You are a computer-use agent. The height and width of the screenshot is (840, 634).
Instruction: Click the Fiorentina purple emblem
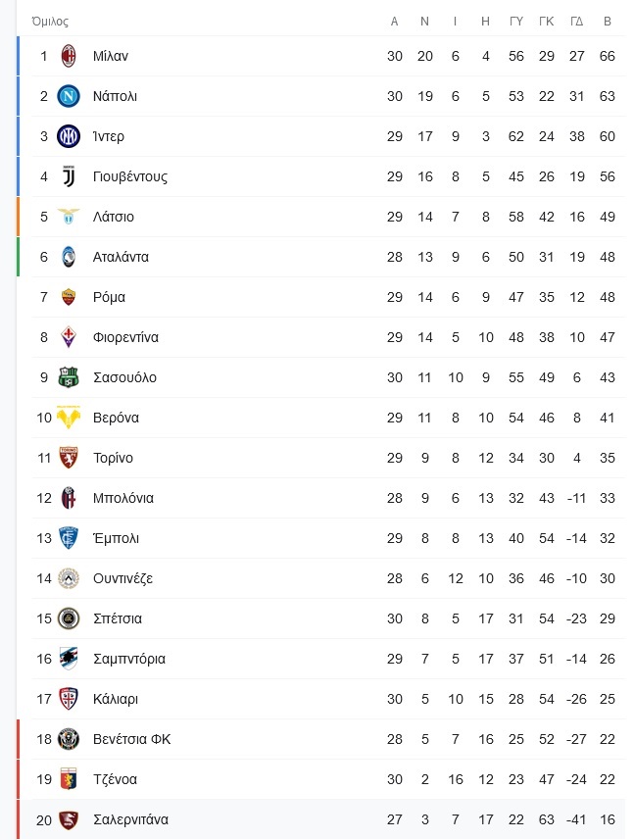[x=69, y=337]
